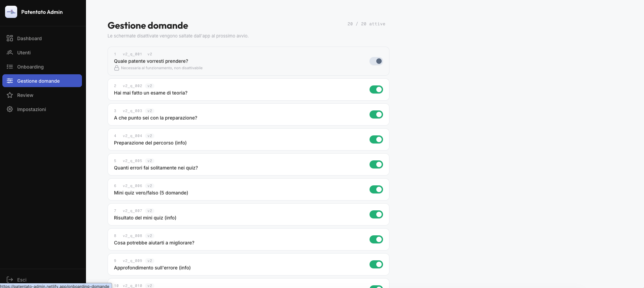The width and height of the screenshot is (644, 288).
Task: Disable the 'A che punto sei' question switch
Action: pos(376,114)
